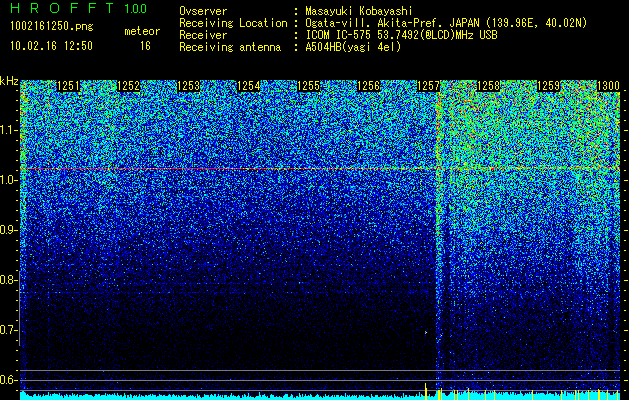Click the 1255 time marker
The height and width of the screenshot is (400, 629).
[308, 86]
